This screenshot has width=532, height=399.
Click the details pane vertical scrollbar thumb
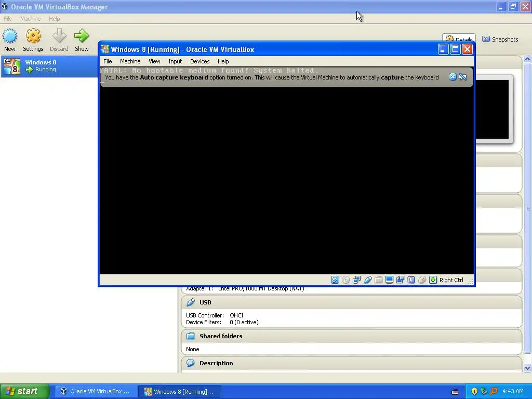click(528, 209)
